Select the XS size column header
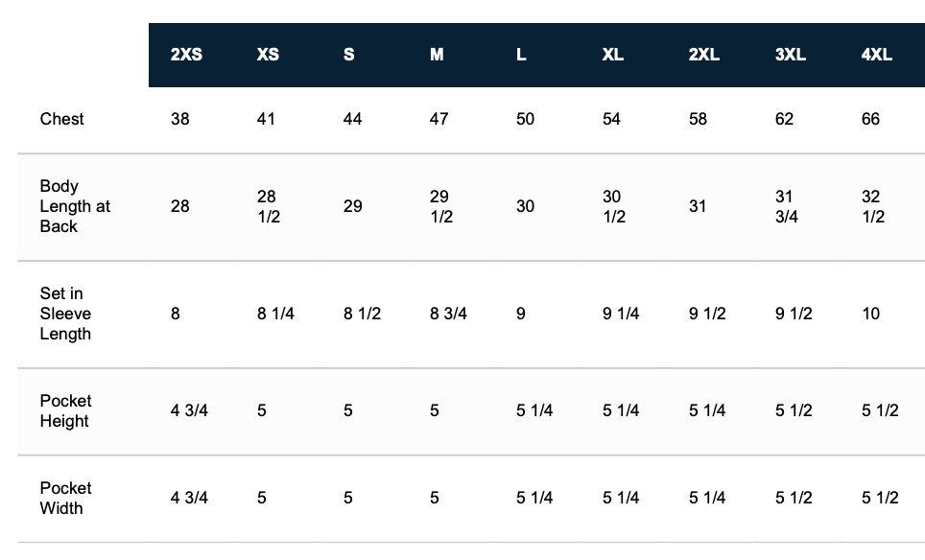This screenshot has height=560, width=925. tap(268, 55)
